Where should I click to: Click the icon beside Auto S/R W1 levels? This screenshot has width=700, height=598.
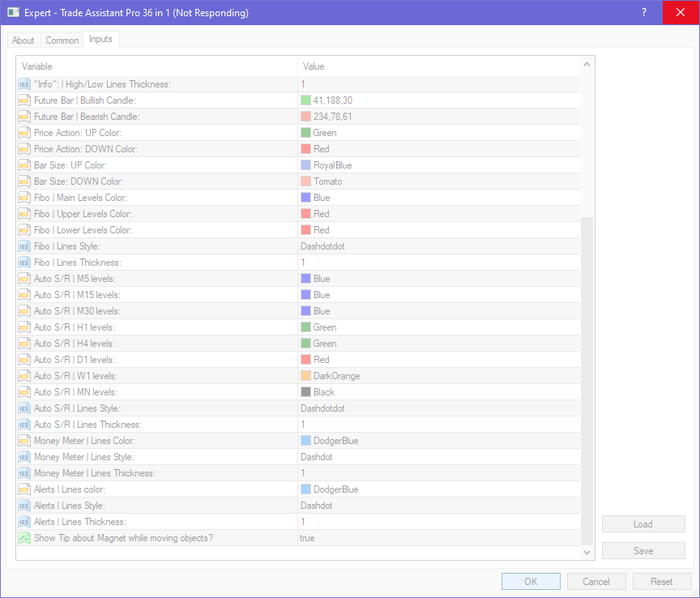point(24,376)
